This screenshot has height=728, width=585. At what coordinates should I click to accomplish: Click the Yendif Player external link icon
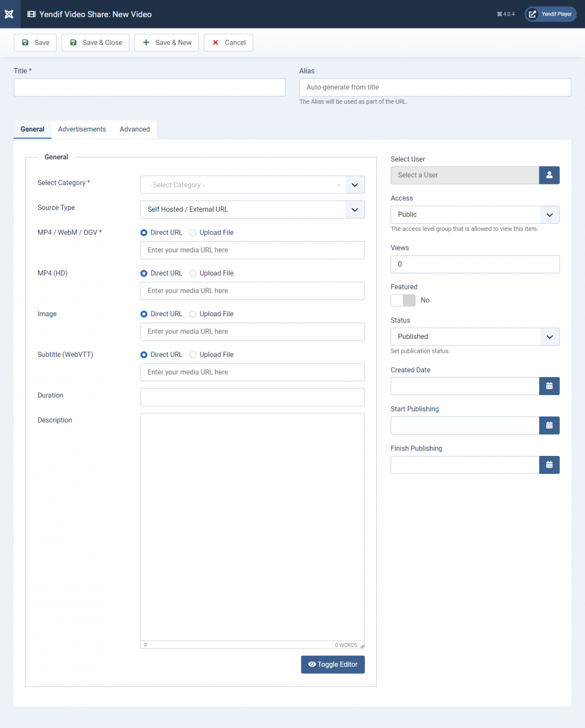coord(533,14)
